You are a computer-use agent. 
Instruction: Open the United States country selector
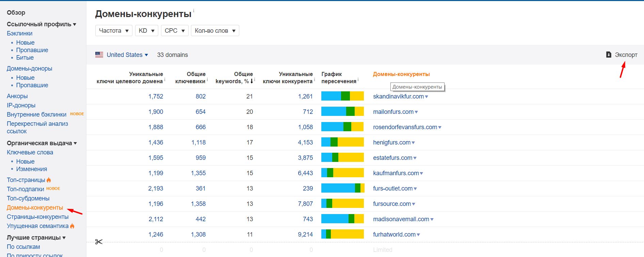click(x=127, y=55)
